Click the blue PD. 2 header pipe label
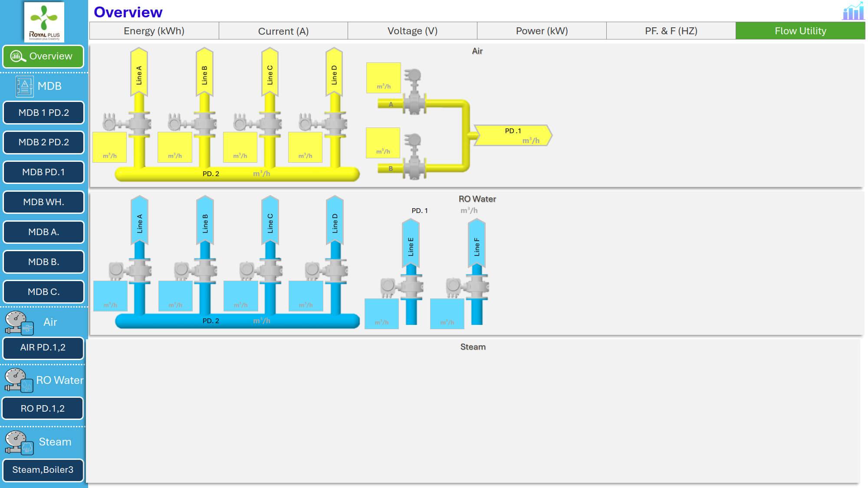Image resolution: width=868 pixels, height=488 pixels. pyautogui.click(x=211, y=321)
